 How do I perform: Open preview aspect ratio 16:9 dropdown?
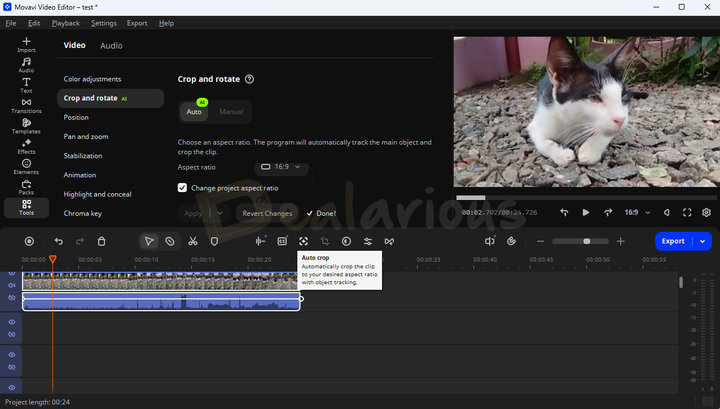[637, 212]
